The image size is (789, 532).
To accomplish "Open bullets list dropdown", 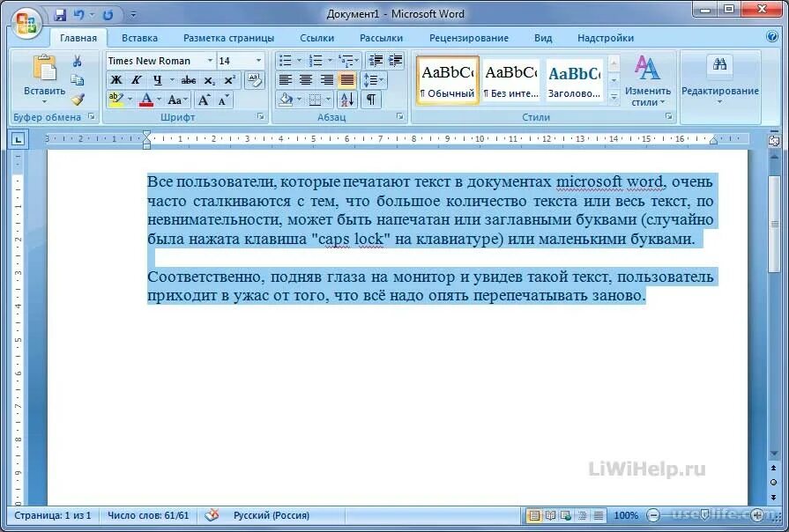I will click(x=299, y=61).
